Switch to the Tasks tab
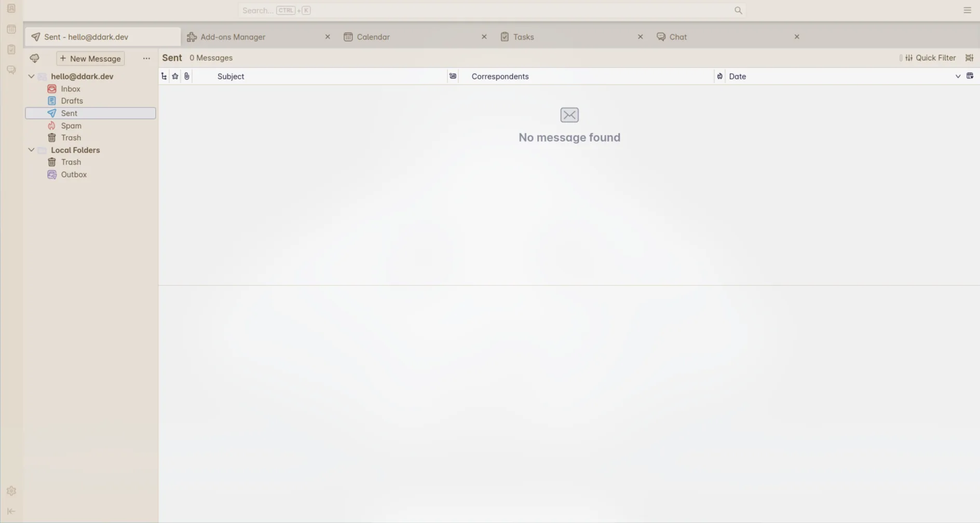 click(572, 37)
